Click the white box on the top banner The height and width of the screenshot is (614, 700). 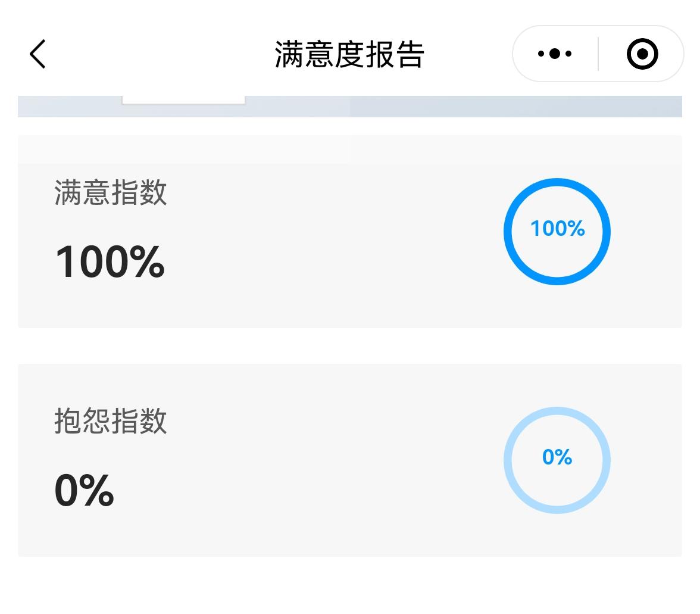[x=183, y=99]
